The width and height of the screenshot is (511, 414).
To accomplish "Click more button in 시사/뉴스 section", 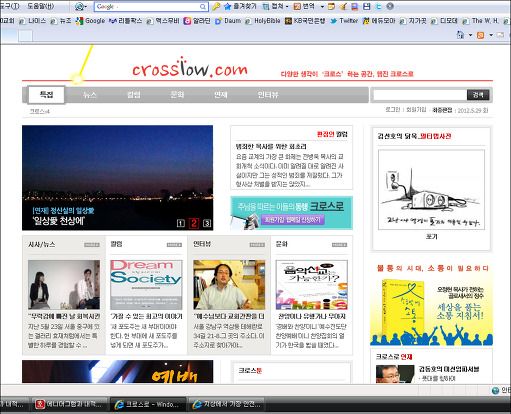I will tap(92, 245).
